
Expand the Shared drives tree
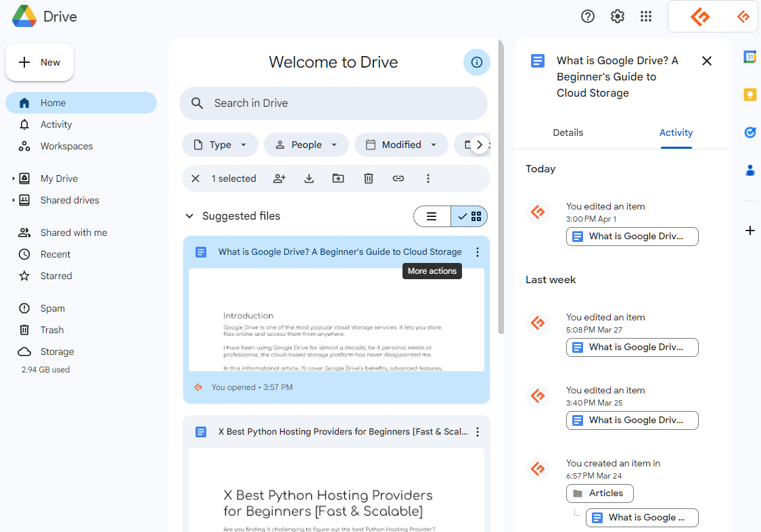click(x=13, y=200)
